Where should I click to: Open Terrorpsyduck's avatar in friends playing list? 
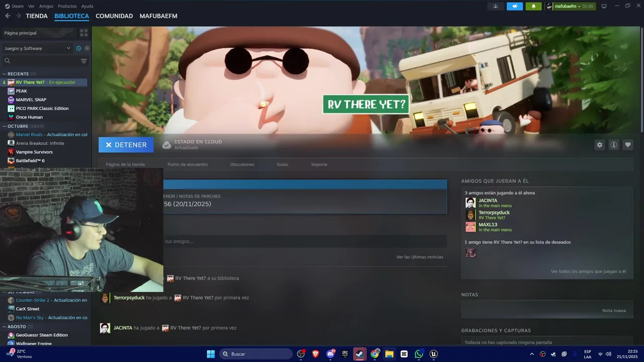click(470, 215)
